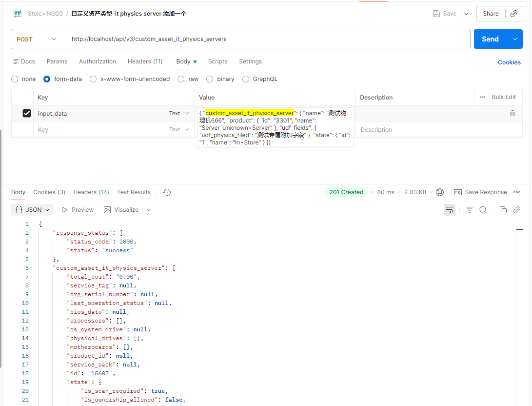Select the raw body type option
This screenshot has height=406, width=532.
point(181,79)
